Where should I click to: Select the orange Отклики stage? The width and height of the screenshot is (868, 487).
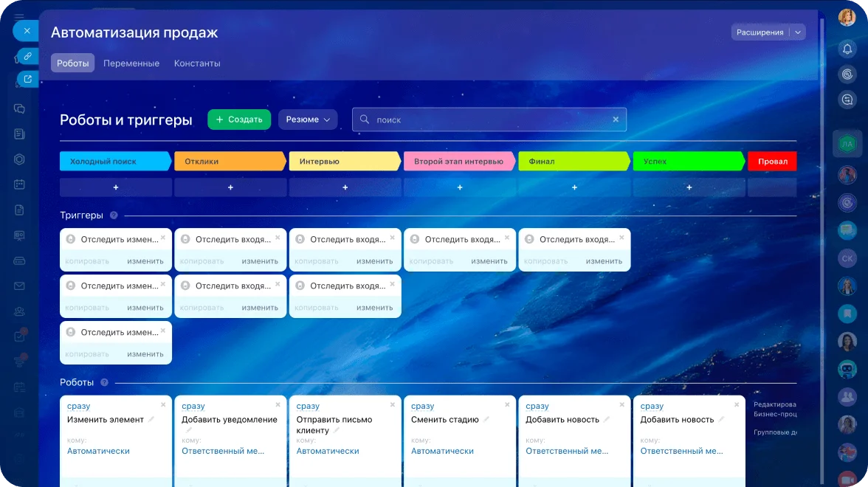[x=229, y=161]
